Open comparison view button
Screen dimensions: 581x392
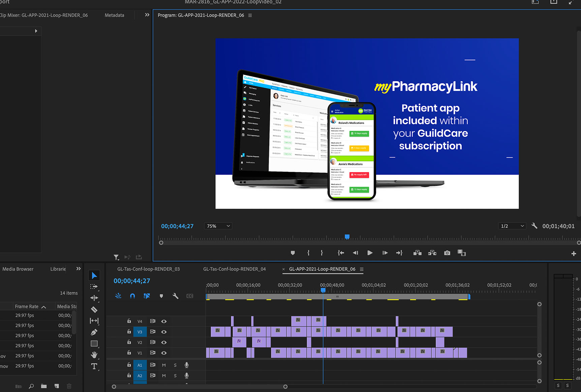462,253
